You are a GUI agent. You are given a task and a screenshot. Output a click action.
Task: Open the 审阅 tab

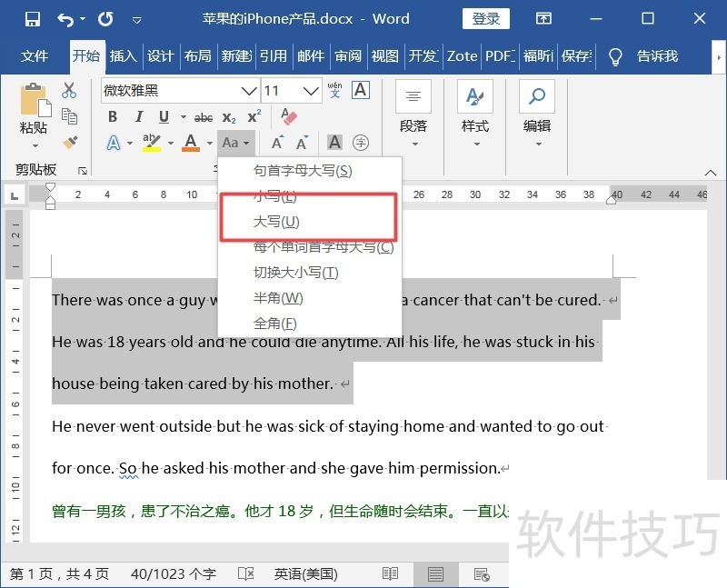[348, 56]
